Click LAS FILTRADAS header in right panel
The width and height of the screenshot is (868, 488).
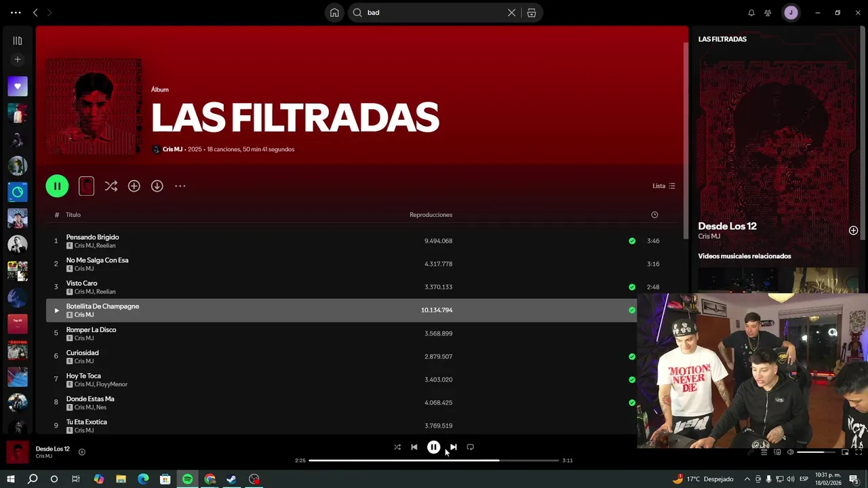click(x=722, y=39)
